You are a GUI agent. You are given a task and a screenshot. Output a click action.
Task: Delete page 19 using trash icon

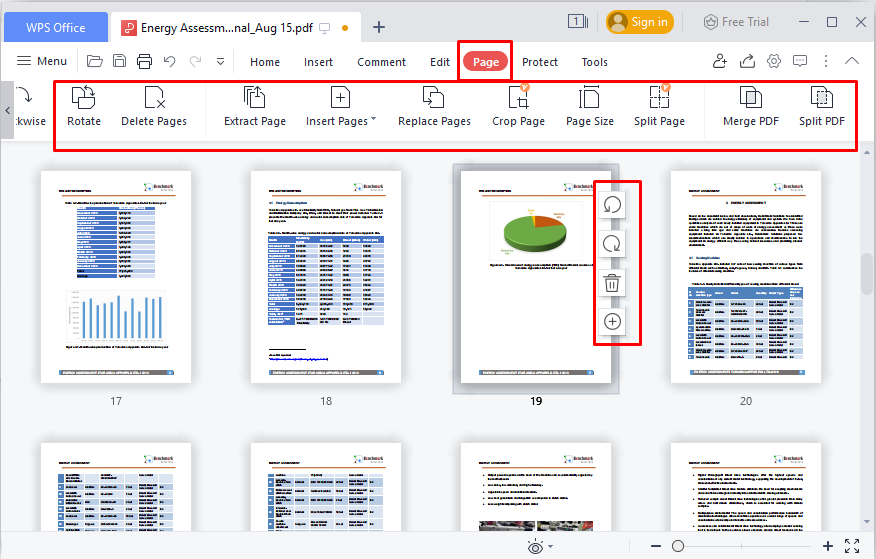[x=612, y=283]
